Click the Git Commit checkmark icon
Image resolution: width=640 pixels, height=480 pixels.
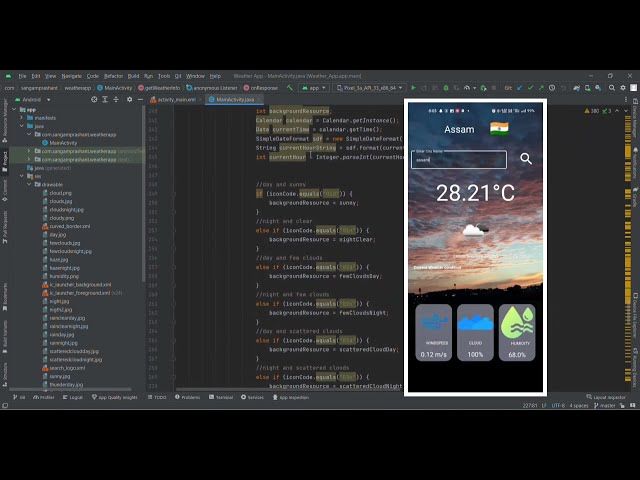click(530, 88)
